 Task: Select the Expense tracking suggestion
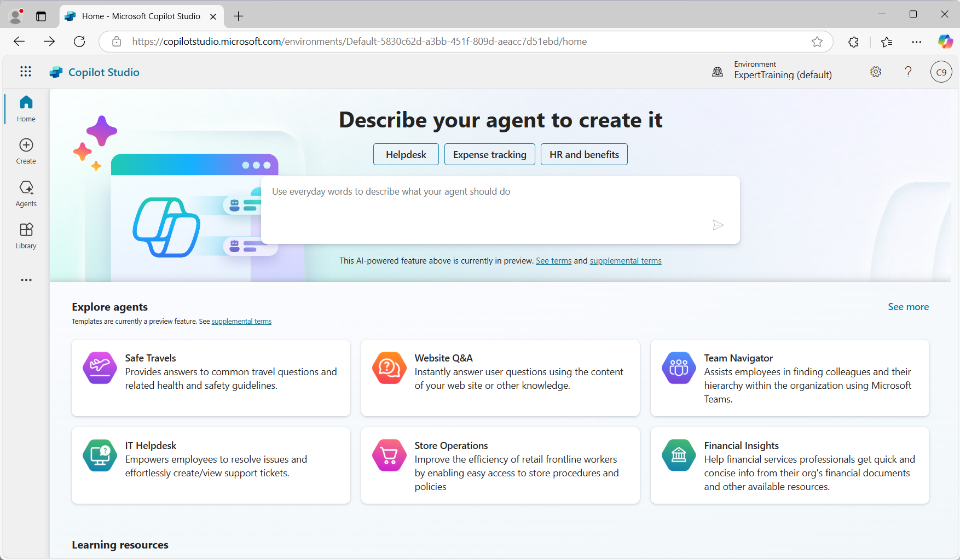489,154
